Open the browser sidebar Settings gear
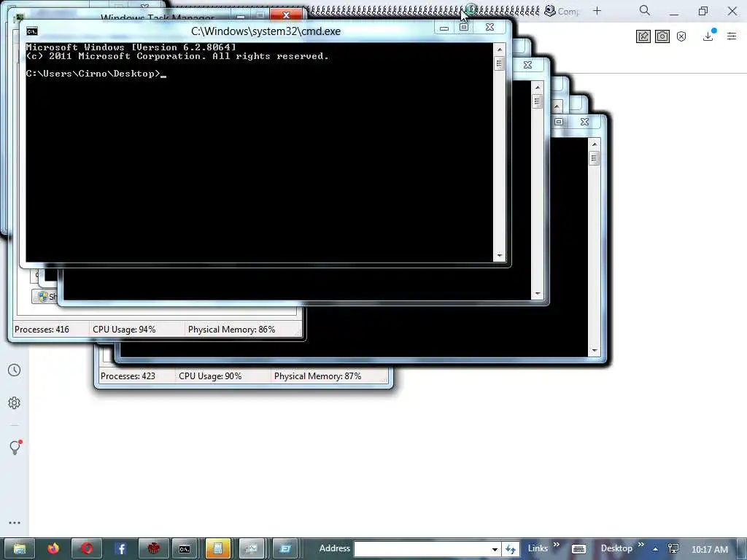 click(x=15, y=402)
